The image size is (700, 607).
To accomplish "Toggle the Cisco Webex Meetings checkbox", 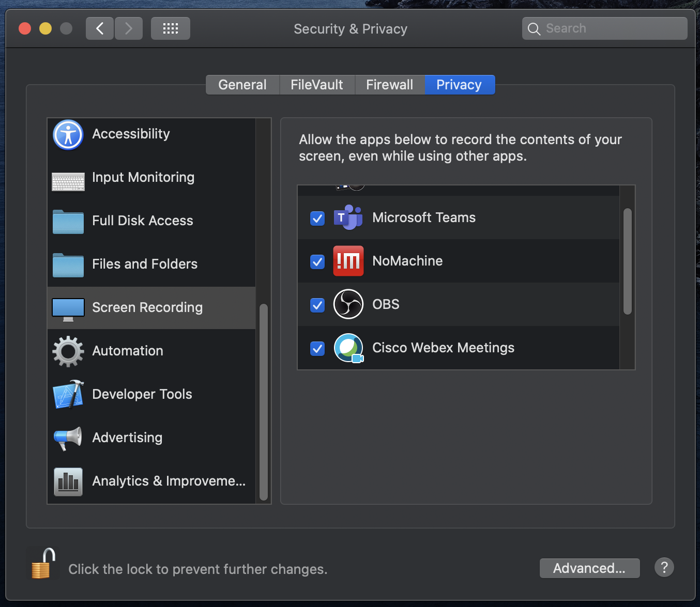I will (317, 349).
